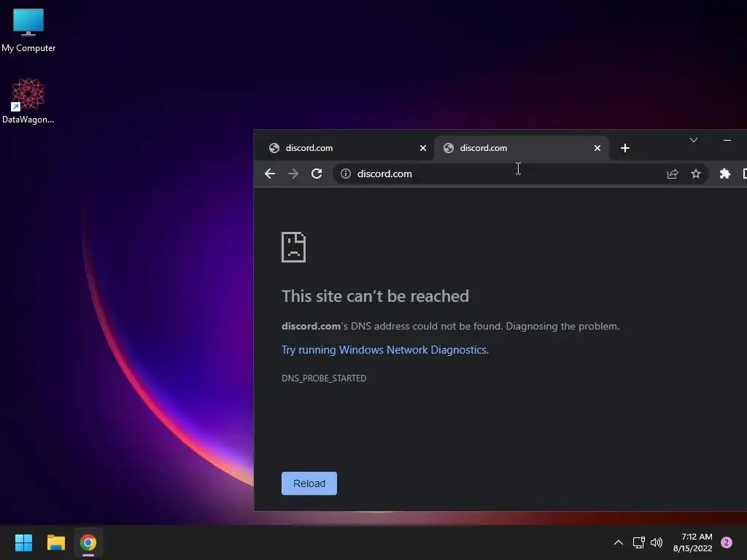
Task: Open Chrome extensions puzzle icon
Action: (724, 174)
